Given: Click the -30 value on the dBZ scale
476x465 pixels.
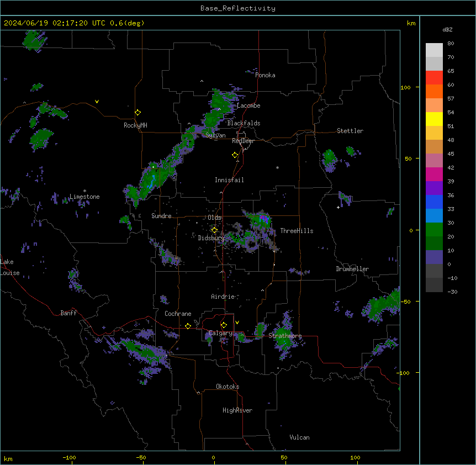Looking at the screenshot, I should (x=452, y=292).
